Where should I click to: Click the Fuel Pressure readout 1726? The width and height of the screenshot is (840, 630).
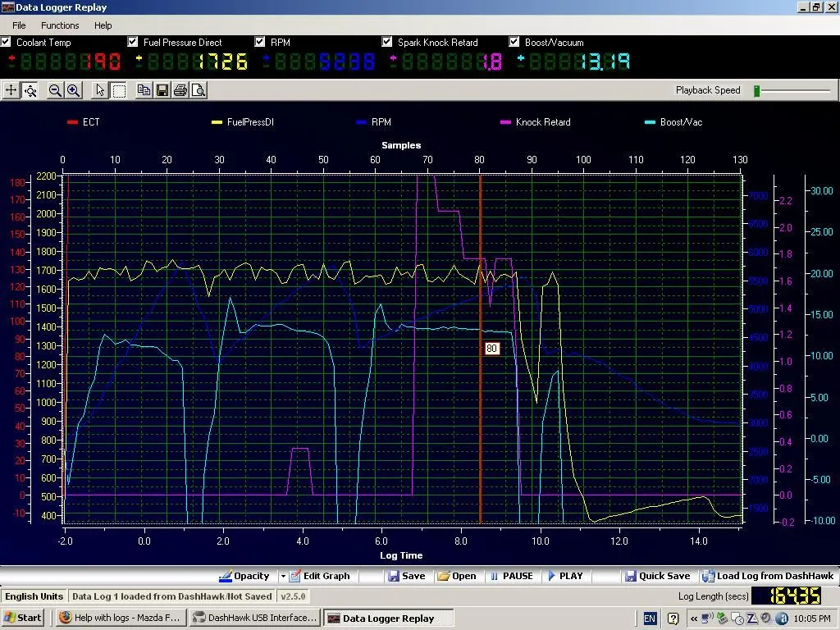[x=223, y=62]
